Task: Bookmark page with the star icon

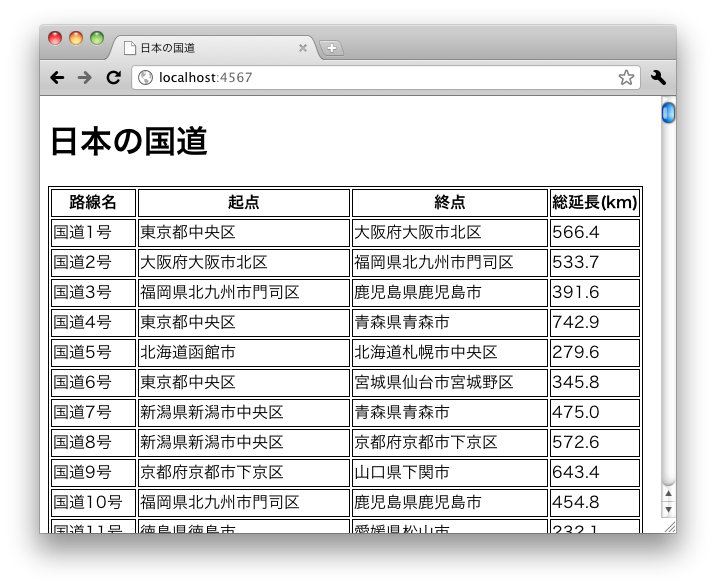Action: 626,78
